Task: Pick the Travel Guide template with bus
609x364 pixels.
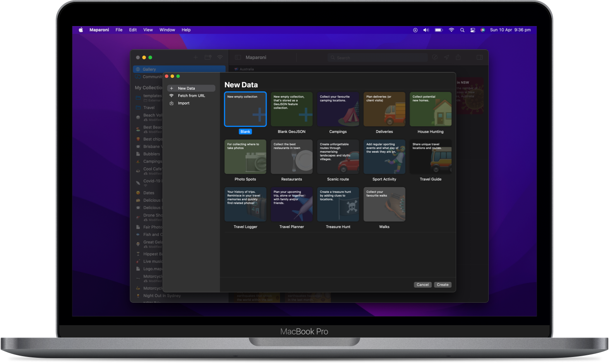Action: tap(431, 157)
